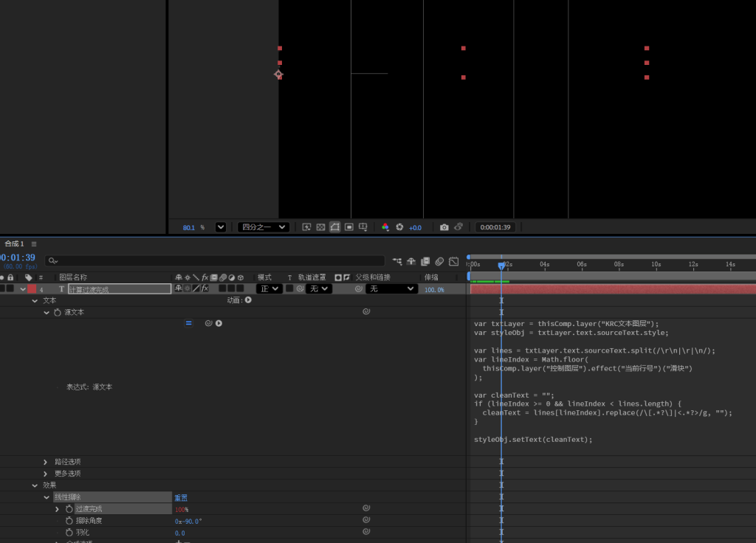
Task: Click the region of interest icon
Action: 335,227
